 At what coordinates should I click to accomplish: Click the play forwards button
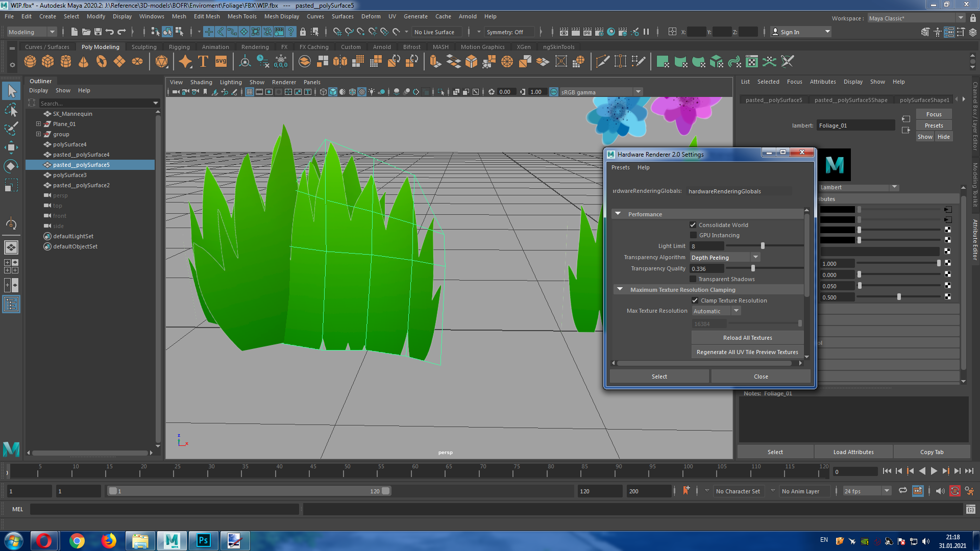point(934,471)
